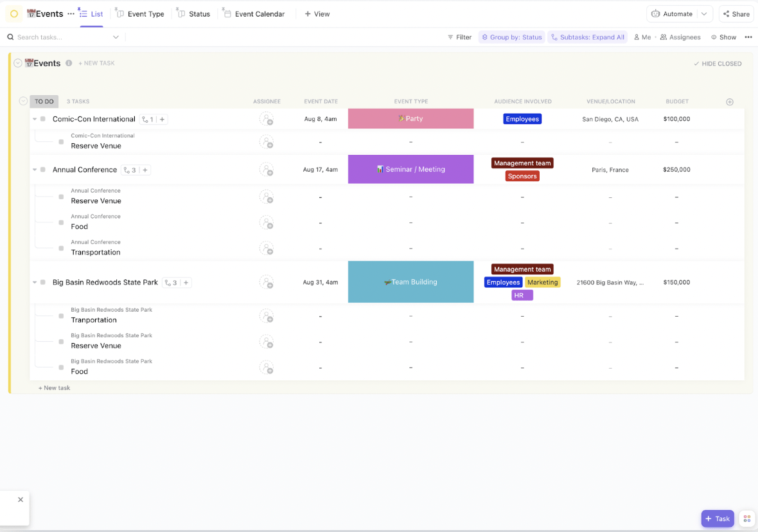Click the $250,000 budget value
Screen dimensions: 758x532
(x=676, y=170)
